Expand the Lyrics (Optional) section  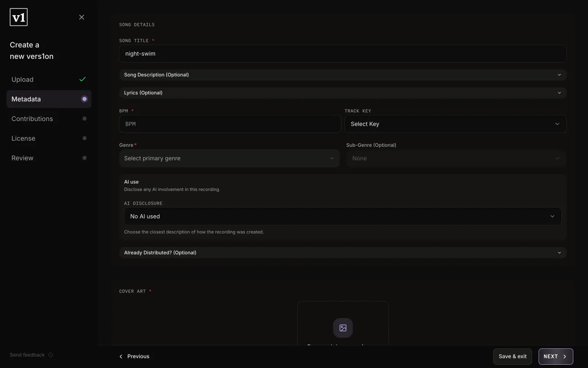point(343,92)
